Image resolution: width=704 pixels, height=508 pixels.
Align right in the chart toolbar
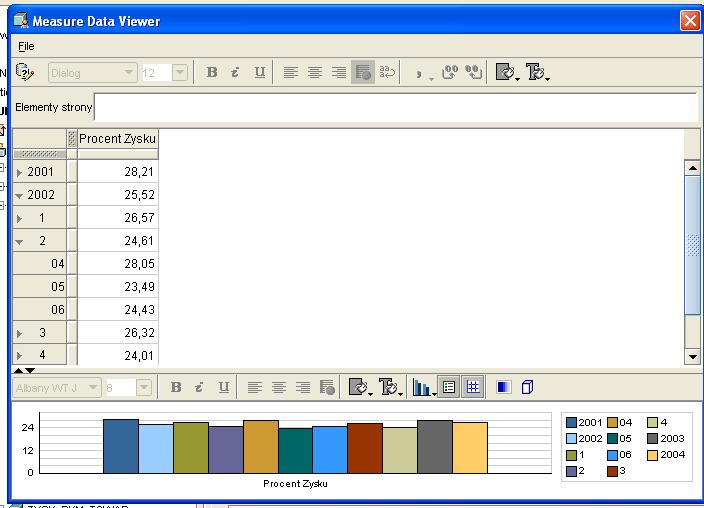pos(303,387)
